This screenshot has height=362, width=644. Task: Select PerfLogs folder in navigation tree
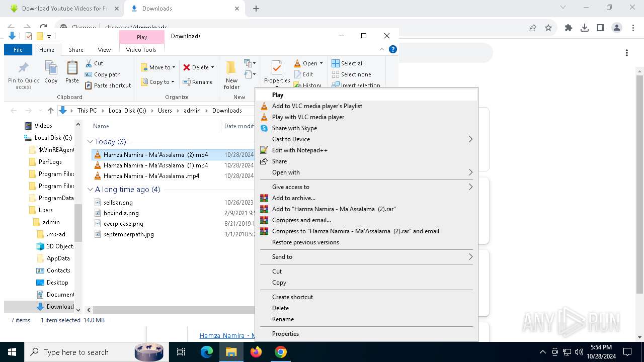[x=50, y=162]
